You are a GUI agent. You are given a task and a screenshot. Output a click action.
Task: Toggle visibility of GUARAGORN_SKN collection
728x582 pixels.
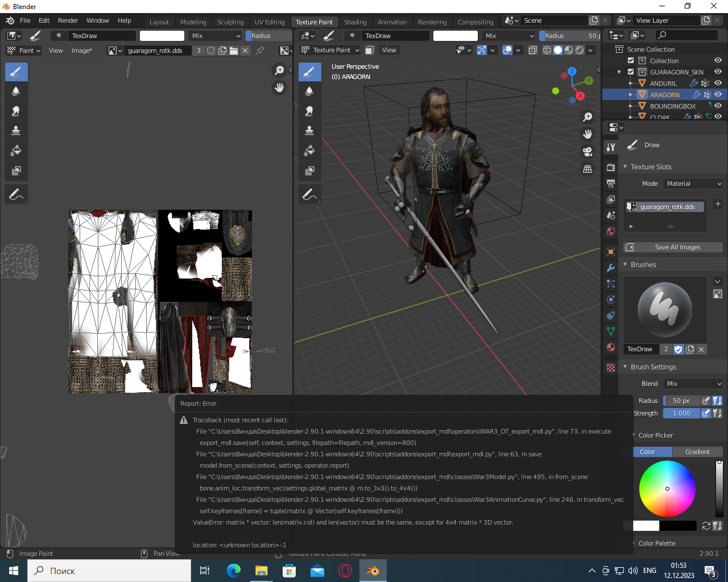coord(718,72)
